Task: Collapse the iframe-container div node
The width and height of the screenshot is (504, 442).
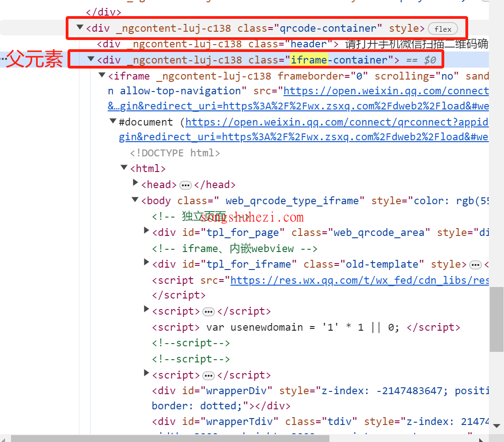Action: click(91, 59)
